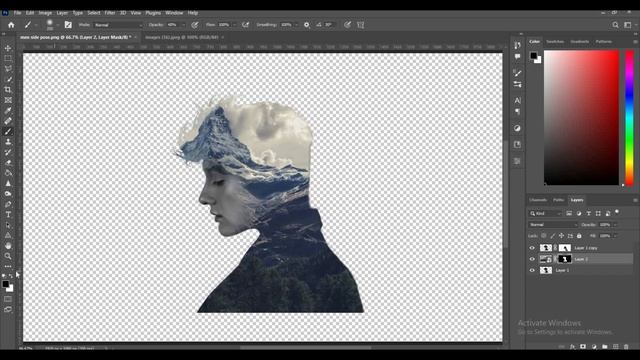
Task: Click the search magnifier icon at top right
Action: (615, 25)
